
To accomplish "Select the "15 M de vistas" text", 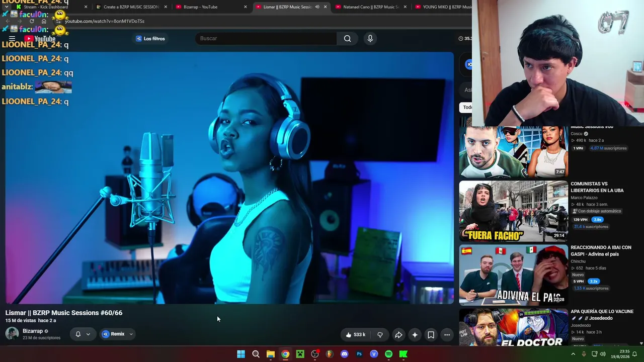I will click(21, 321).
